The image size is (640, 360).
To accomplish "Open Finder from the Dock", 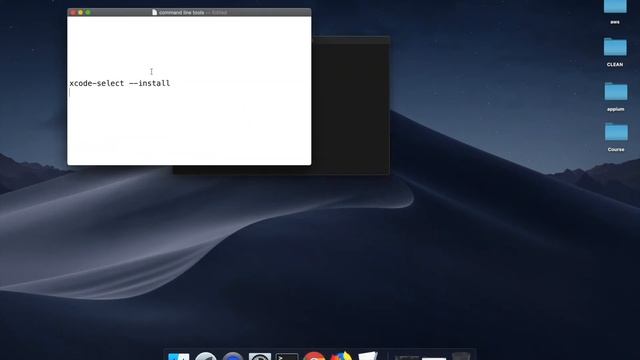I will tap(179, 356).
